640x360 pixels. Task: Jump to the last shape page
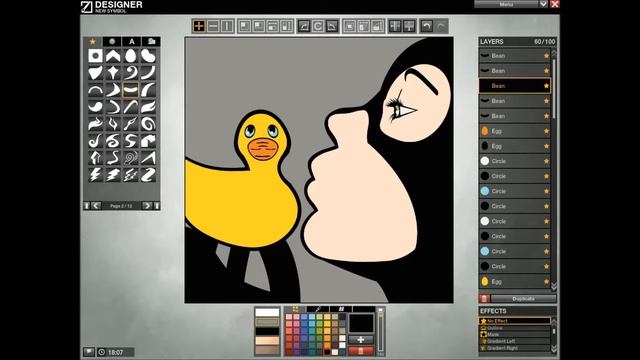point(156,206)
